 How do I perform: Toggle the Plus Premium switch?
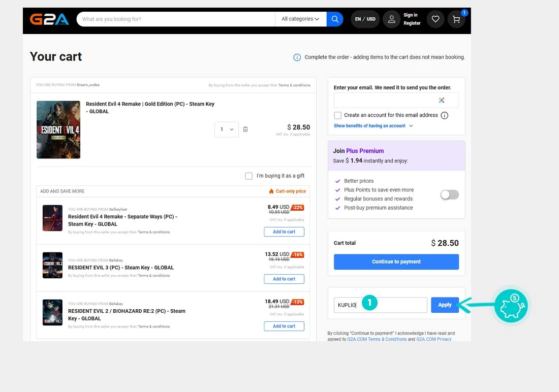click(450, 194)
